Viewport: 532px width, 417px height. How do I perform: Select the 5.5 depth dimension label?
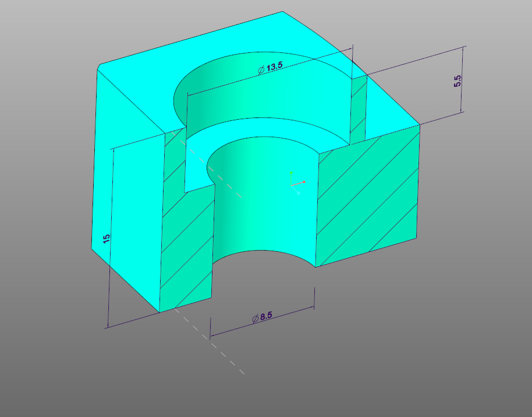tap(458, 79)
